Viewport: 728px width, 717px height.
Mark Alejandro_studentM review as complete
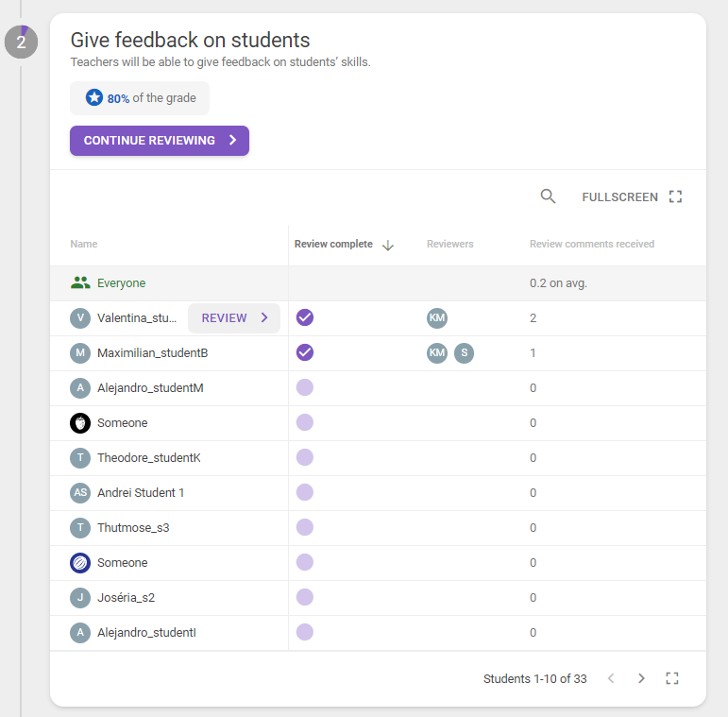coord(305,387)
